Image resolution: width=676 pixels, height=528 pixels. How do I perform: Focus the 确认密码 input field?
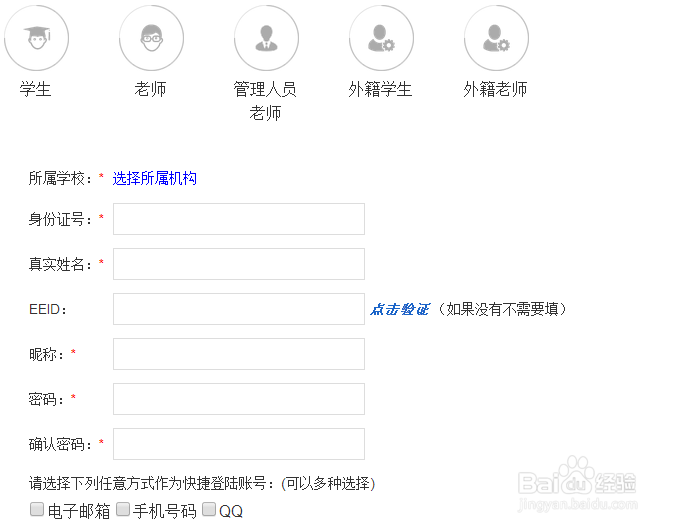(x=239, y=444)
